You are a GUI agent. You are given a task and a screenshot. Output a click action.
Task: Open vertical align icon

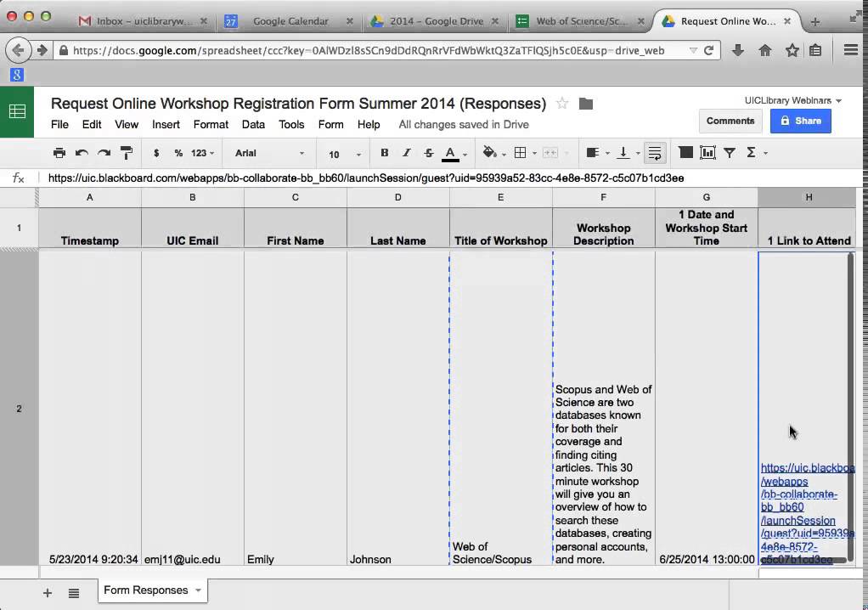coord(623,153)
